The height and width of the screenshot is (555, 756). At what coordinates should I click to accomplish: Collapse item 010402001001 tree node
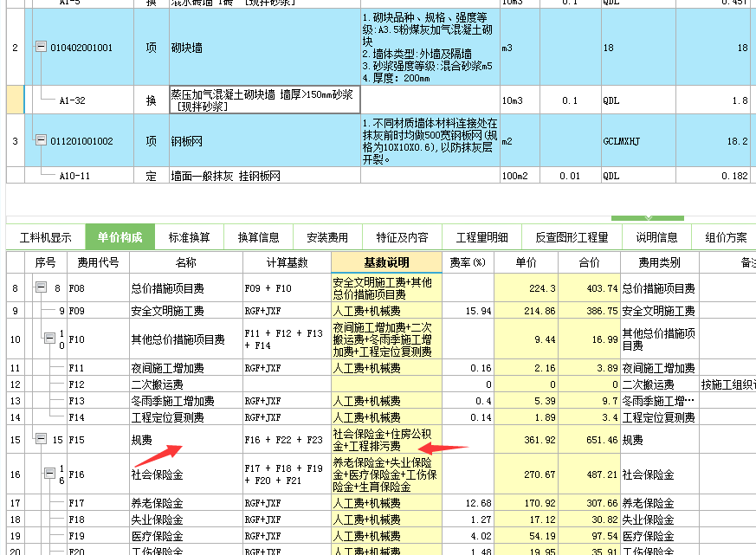[x=41, y=47]
